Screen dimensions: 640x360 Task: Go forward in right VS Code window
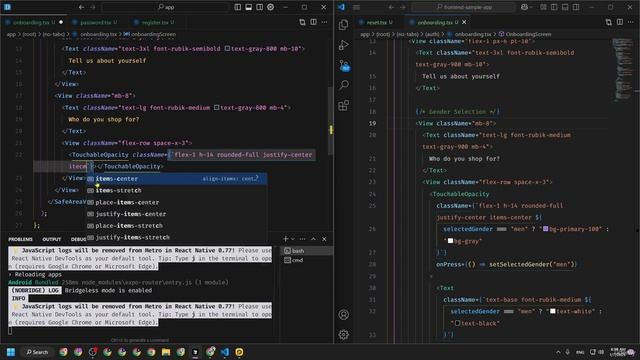coord(402,7)
